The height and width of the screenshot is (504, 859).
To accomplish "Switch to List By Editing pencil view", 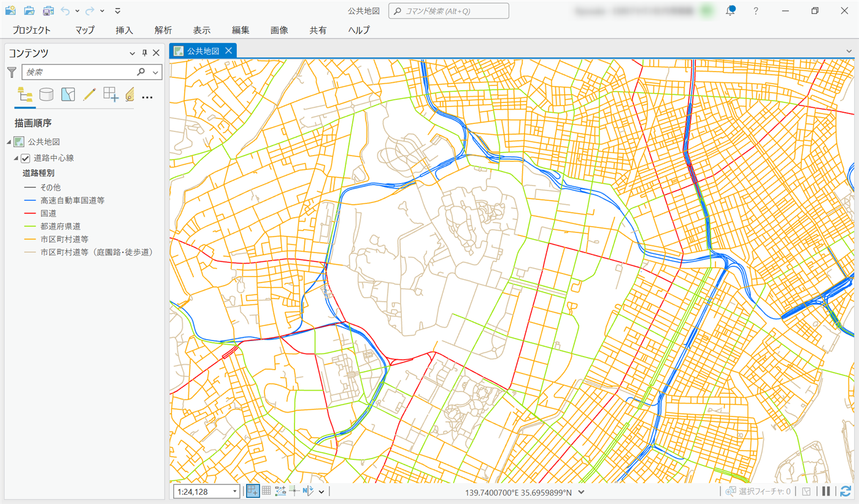I will (x=89, y=94).
